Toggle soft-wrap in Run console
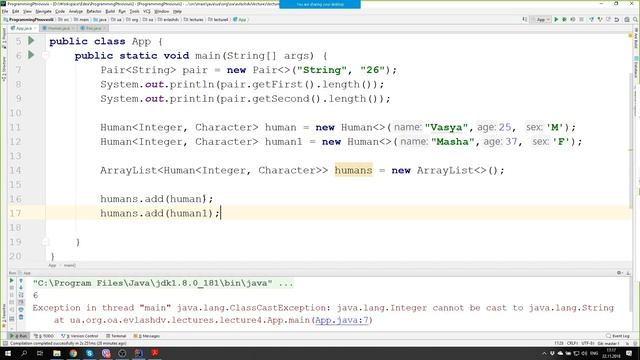This screenshot has width=640, height=360. click(21, 295)
